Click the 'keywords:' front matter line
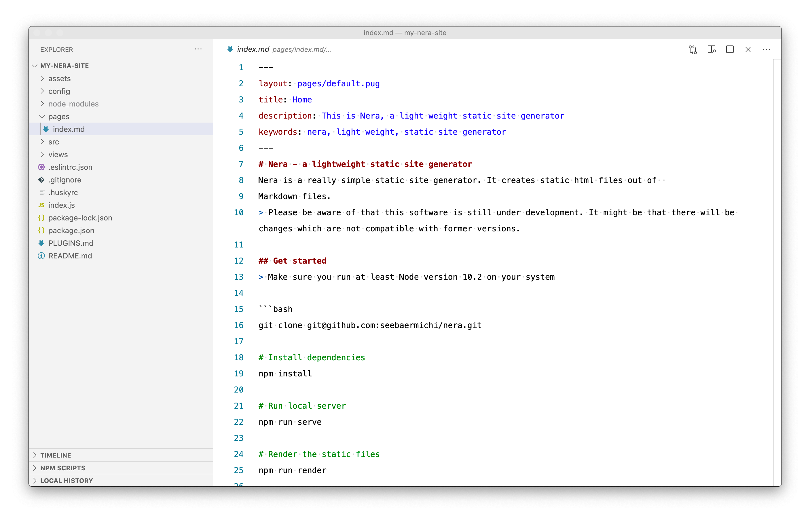 tap(382, 132)
